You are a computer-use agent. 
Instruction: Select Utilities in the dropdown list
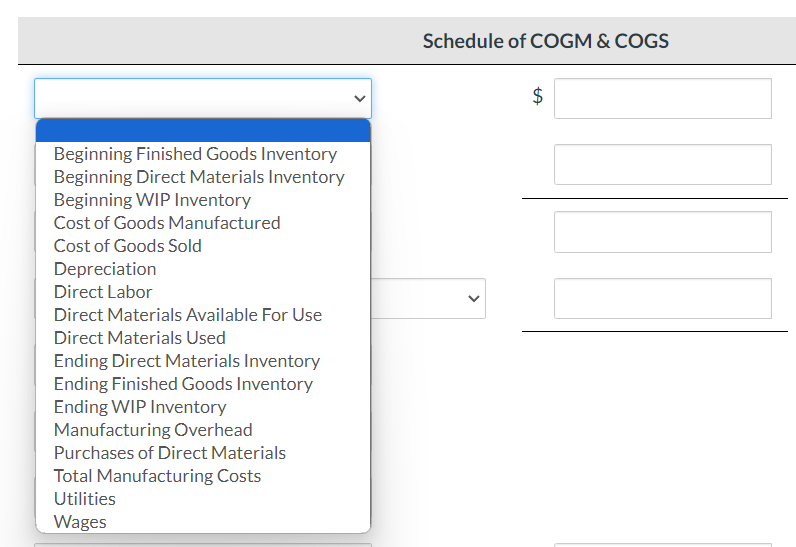tap(85, 499)
